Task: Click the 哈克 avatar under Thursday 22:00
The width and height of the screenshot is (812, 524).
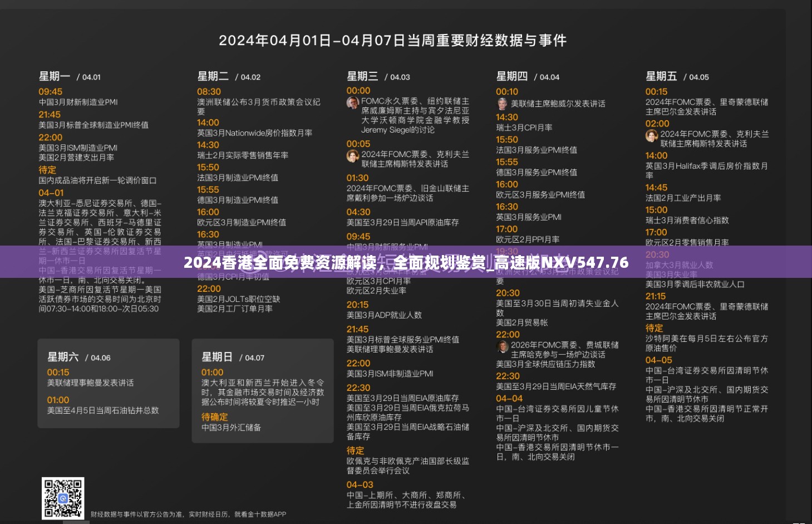Action: tap(503, 346)
